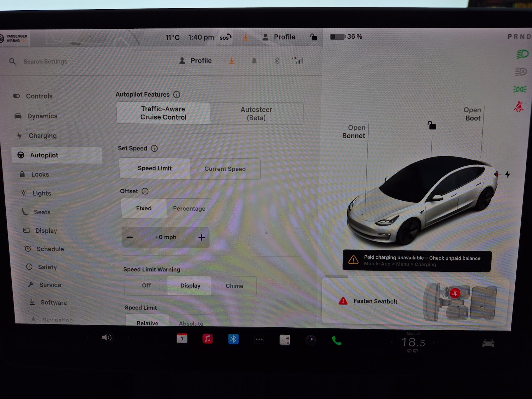Select Safety in the settings sidebar
This screenshot has height=399, width=532.
(47, 267)
